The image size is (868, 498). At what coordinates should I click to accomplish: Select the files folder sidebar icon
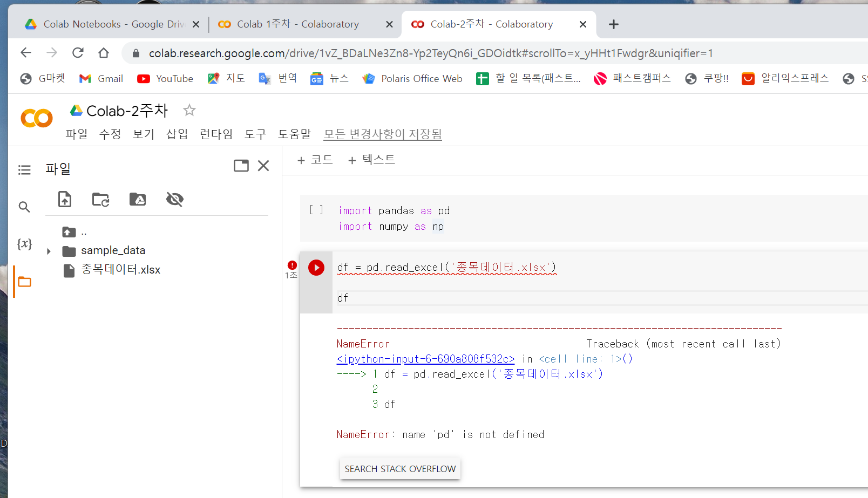pyautogui.click(x=24, y=282)
